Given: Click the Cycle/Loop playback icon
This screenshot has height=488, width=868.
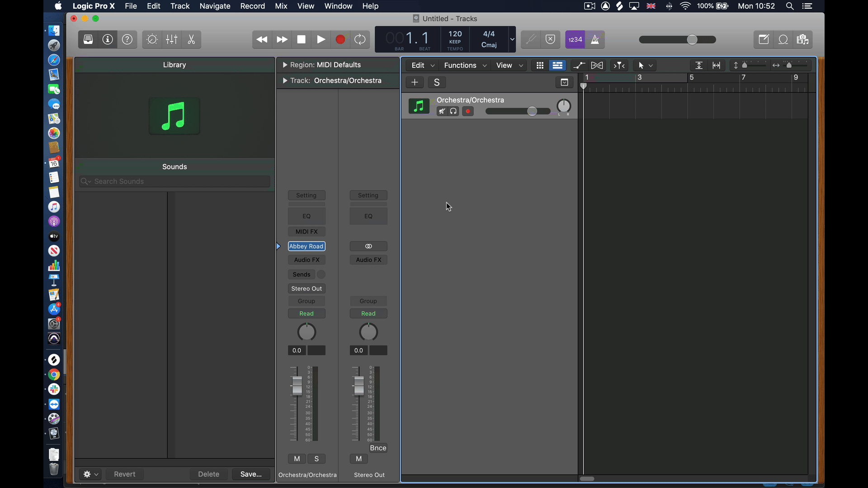Looking at the screenshot, I should coord(359,39).
